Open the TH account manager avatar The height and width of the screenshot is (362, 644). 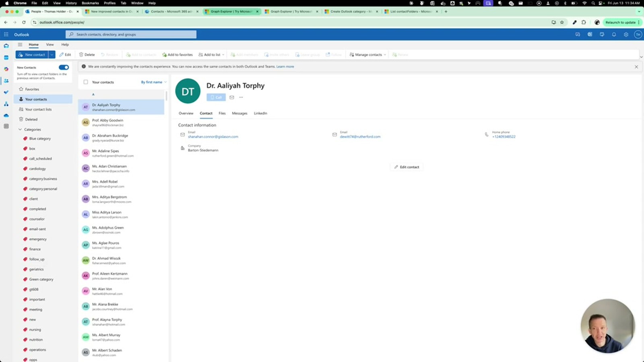[x=638, y=35]
